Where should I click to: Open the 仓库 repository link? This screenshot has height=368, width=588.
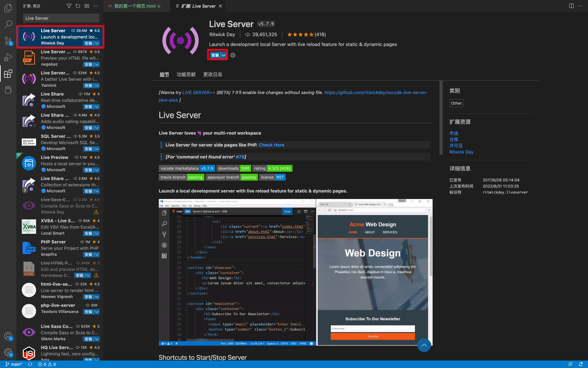[x=454, y=140]
